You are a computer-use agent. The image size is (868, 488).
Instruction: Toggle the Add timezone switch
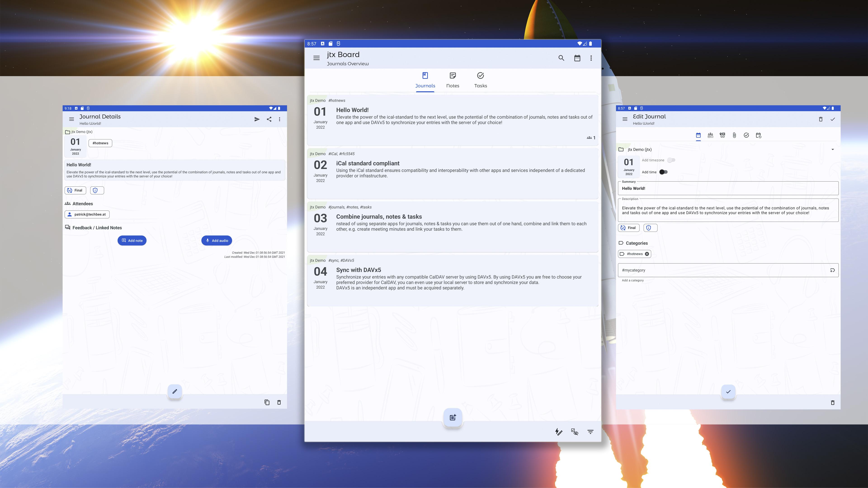[671, 160]
